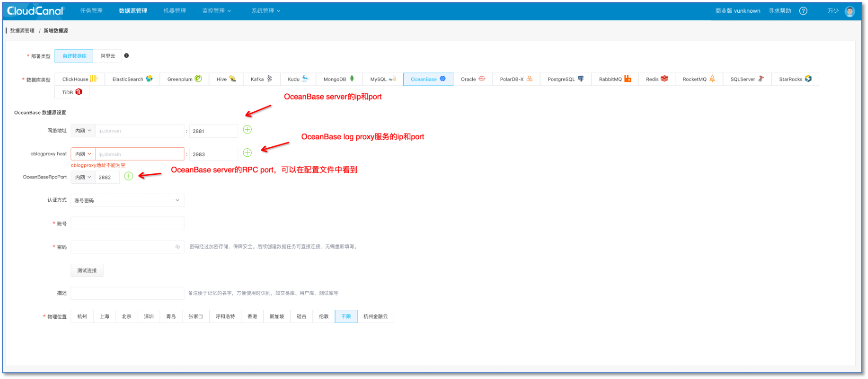Open 任务管理 tab

click(91, 11)
